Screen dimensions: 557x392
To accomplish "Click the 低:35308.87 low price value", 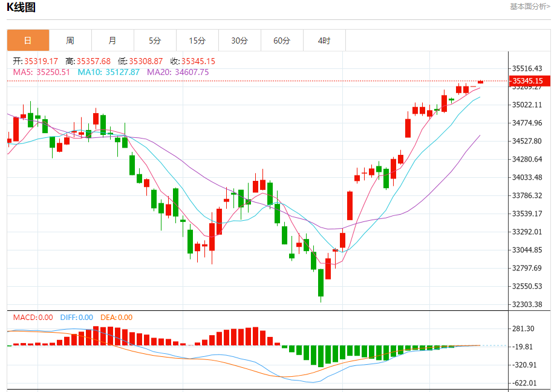I will tap(140, 61).
